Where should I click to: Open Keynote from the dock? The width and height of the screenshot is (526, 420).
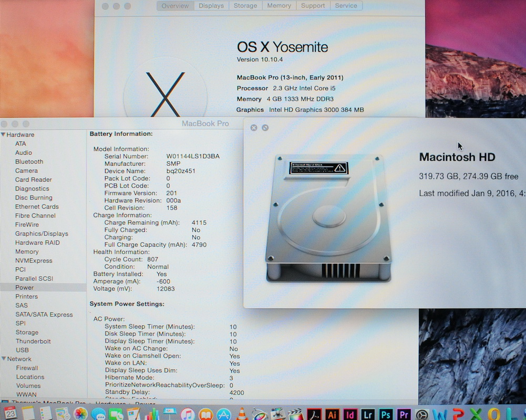pos(170,414)
